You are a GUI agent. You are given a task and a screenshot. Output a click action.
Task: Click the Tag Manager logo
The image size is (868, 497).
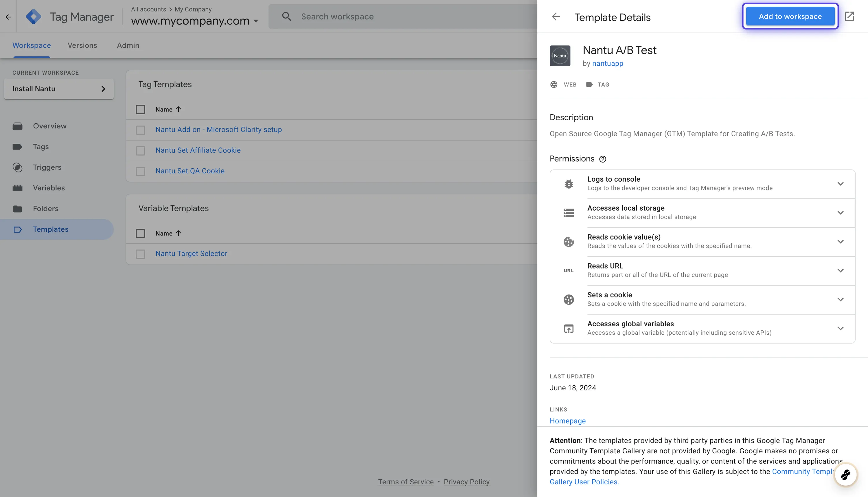[34, 16]
